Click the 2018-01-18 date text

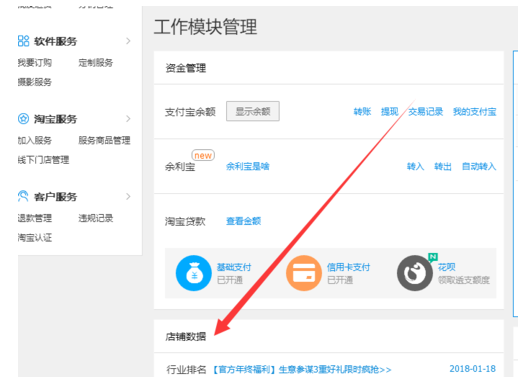click(472, 369)
